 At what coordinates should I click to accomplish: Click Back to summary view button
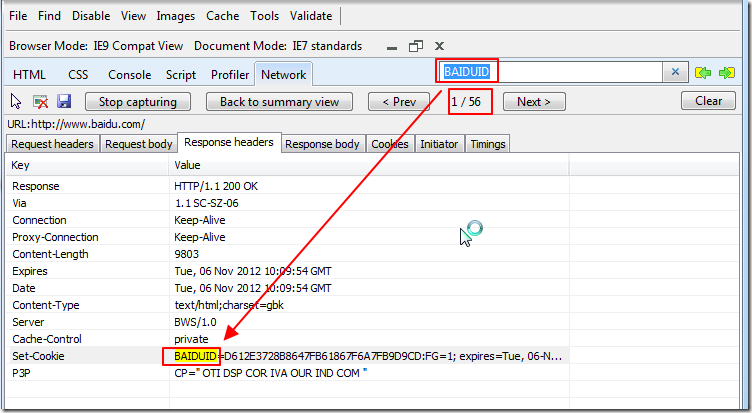click(279, 102)
